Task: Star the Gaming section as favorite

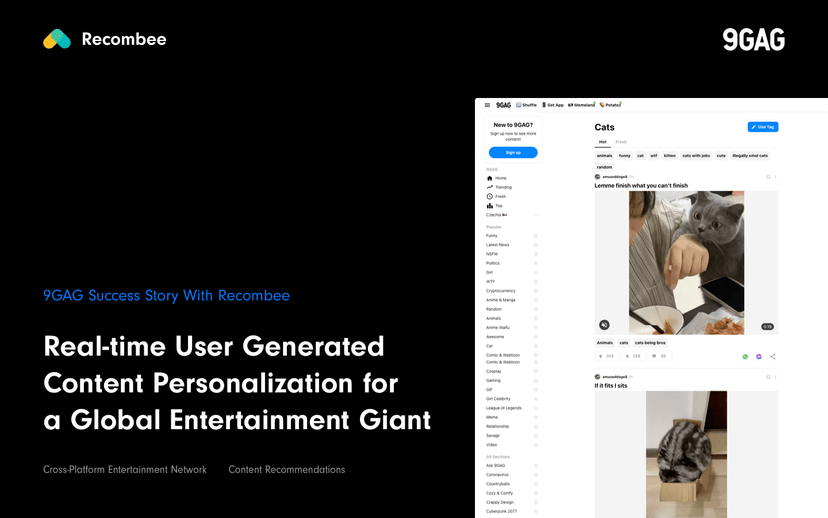Action: (536, 380)
